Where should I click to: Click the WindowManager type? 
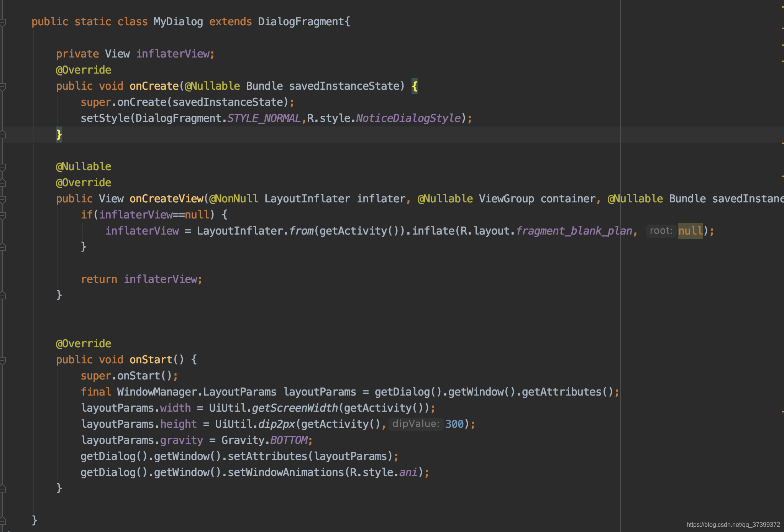coord(157,392)
